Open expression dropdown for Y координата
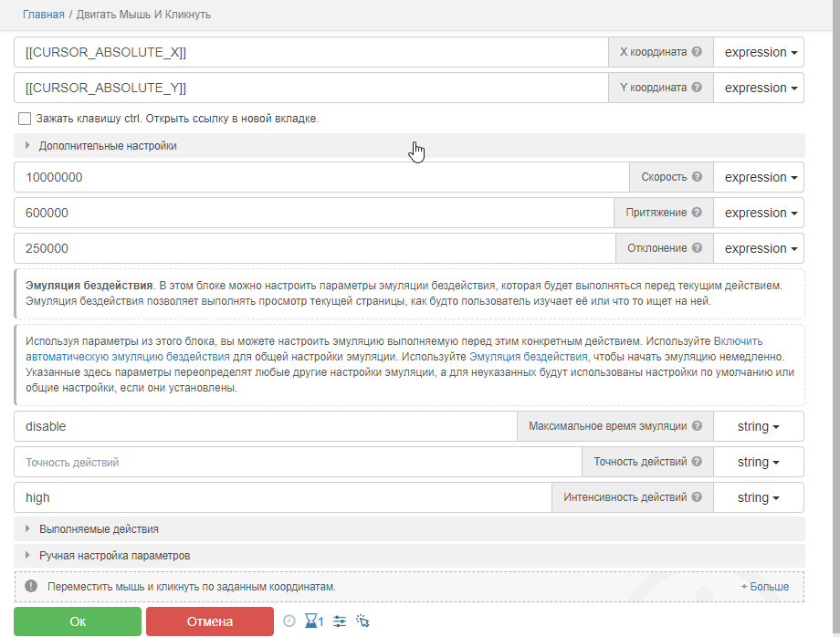 pyautogui.click(x=760, y=88)
